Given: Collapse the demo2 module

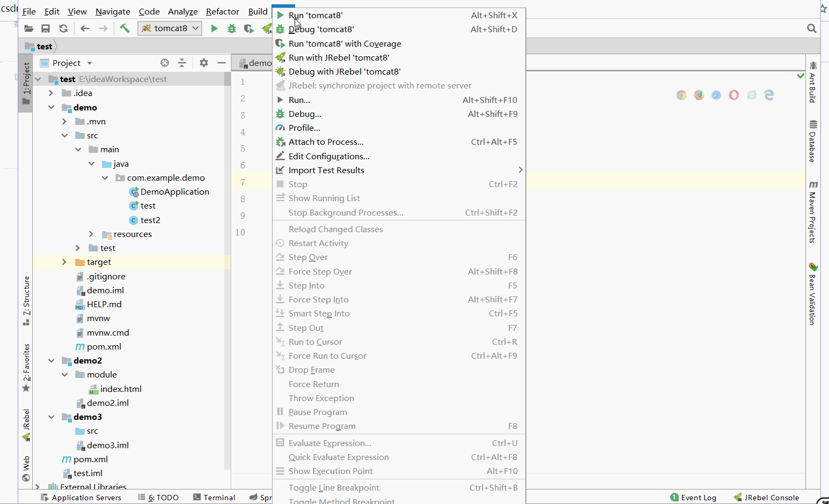Looking at the screenshot, I should [x=51, y=361].
